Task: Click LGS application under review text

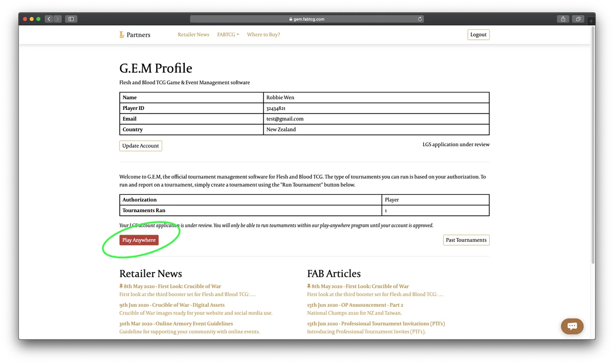Action: [x=456, y=145]
